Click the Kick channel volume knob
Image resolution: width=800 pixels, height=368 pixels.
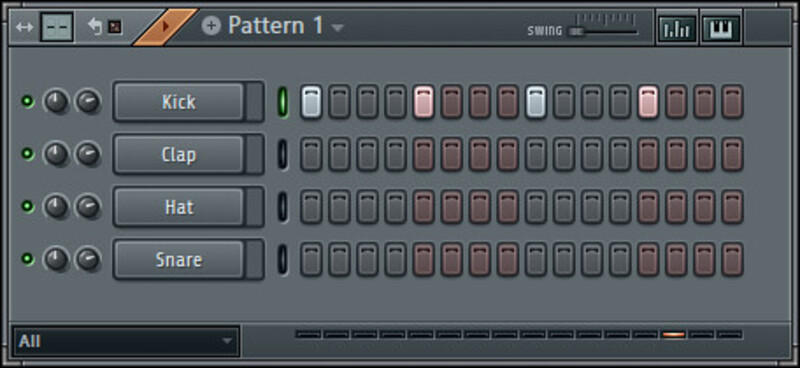point(88,101)
